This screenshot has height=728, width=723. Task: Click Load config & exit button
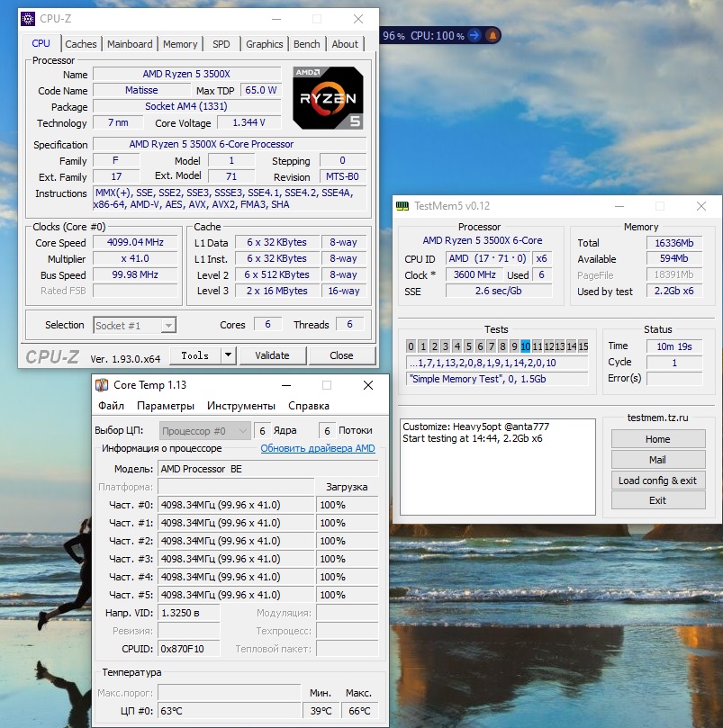[x=658, y=481]
